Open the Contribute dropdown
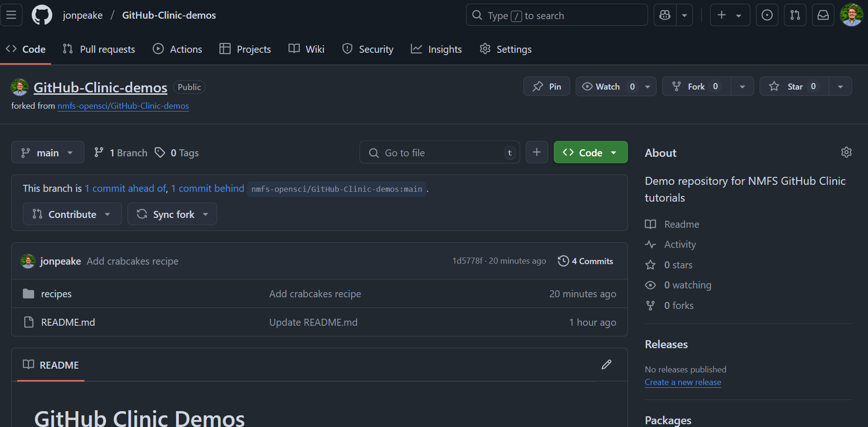 click(72, 214)
